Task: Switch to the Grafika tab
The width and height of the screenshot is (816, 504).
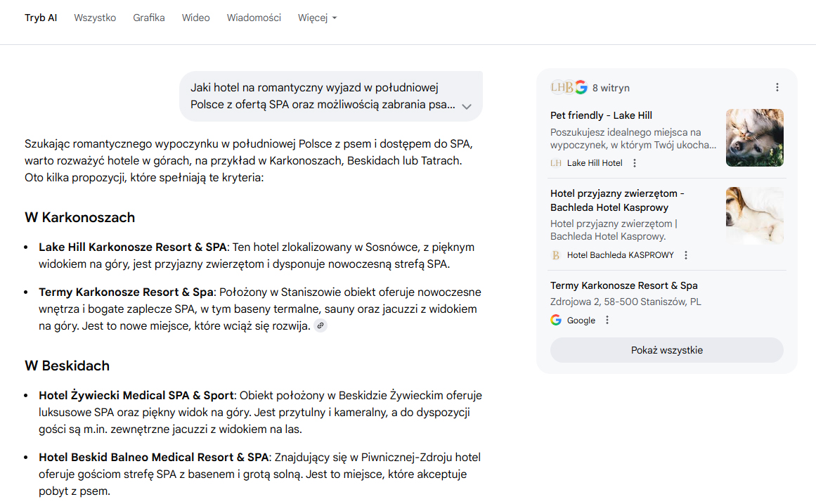Action: (x=149, y=18)
